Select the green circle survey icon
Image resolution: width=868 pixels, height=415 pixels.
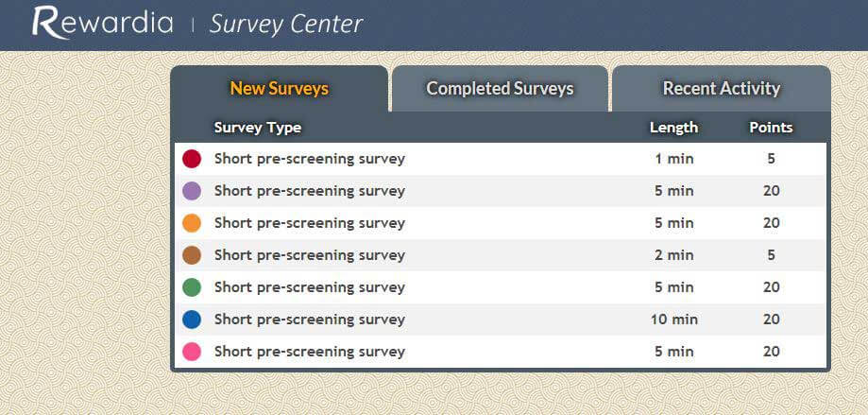coord(192,287)
